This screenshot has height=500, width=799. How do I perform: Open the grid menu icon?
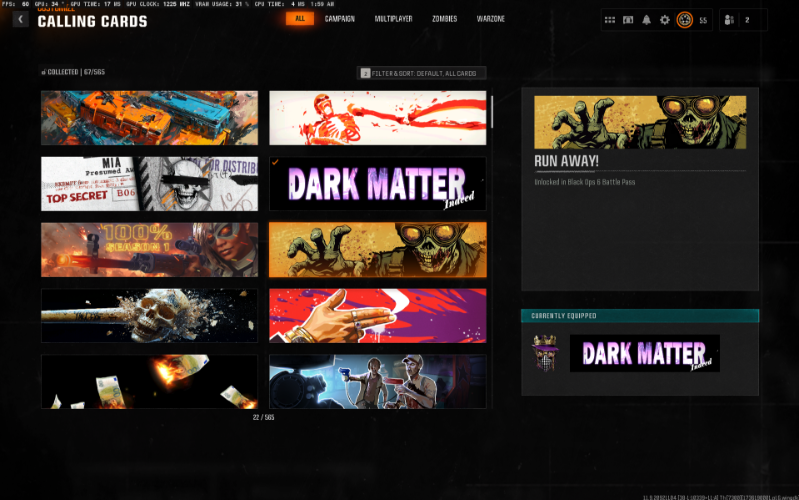[x=609, y=20]
